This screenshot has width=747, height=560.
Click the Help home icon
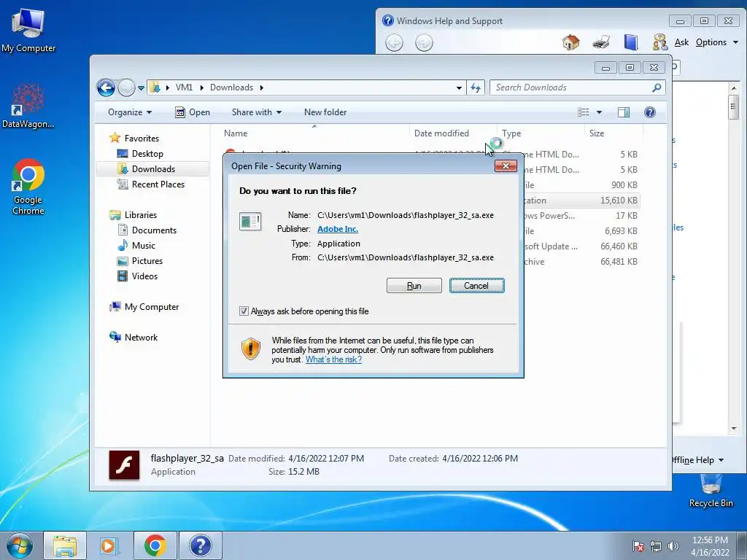point(570,43)
